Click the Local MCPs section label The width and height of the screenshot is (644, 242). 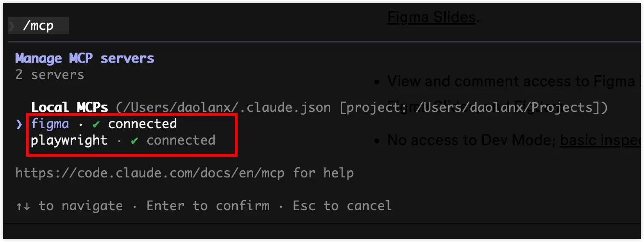[x=69, y=107]
